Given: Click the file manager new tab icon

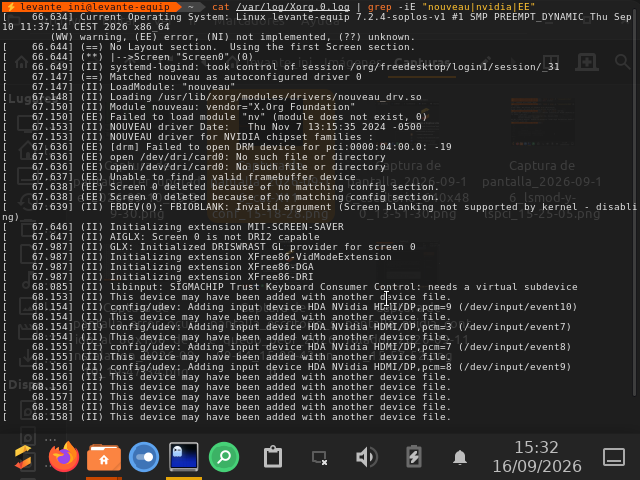Looking at the screenshot, I should coord(587,62).
